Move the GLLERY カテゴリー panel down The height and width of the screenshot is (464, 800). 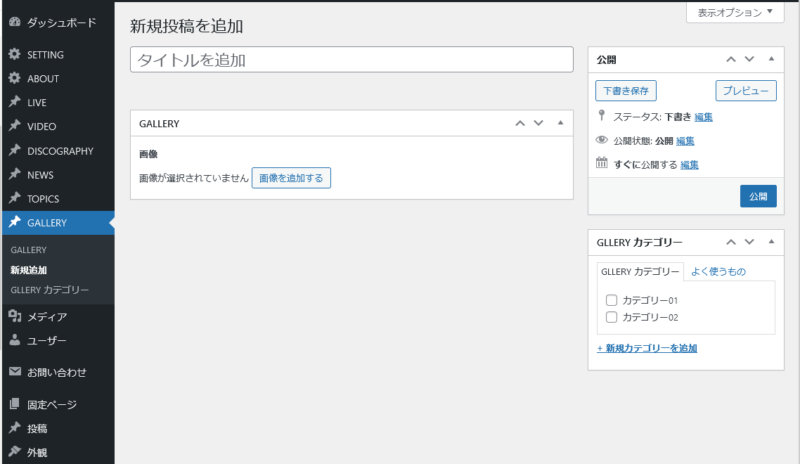(749, 242)
